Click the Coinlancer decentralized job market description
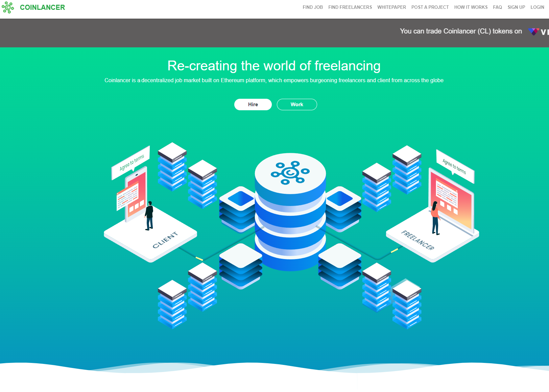The image size is (549, 392). click(x=274, y=80)
